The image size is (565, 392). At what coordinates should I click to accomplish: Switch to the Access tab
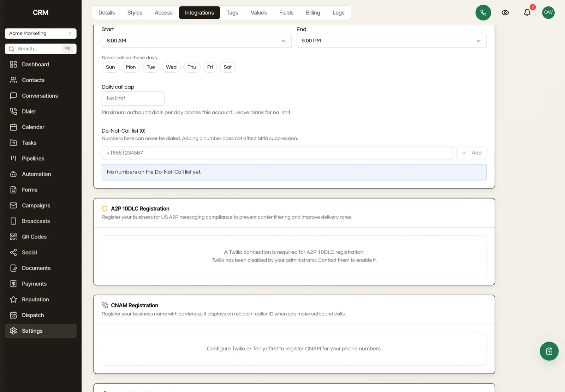point(163,13)
